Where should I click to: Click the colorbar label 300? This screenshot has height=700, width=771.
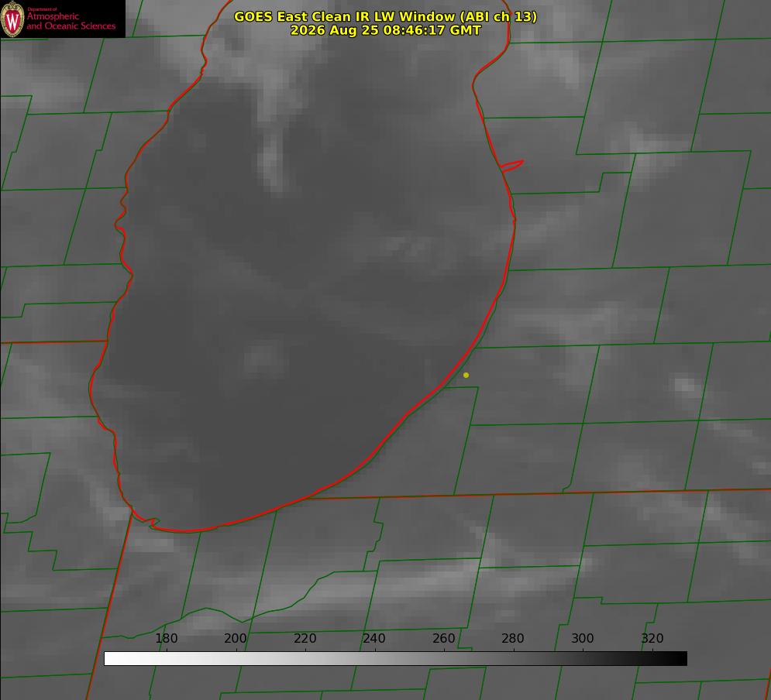click(583, 638)
